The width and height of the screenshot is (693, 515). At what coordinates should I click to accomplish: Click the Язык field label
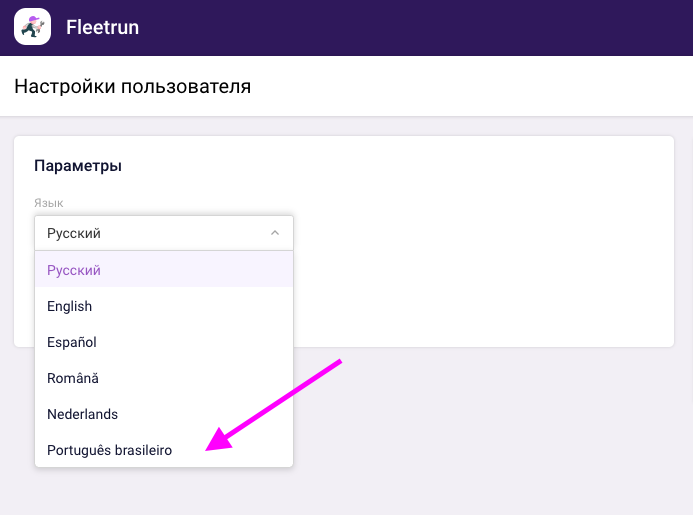(49, 203)
